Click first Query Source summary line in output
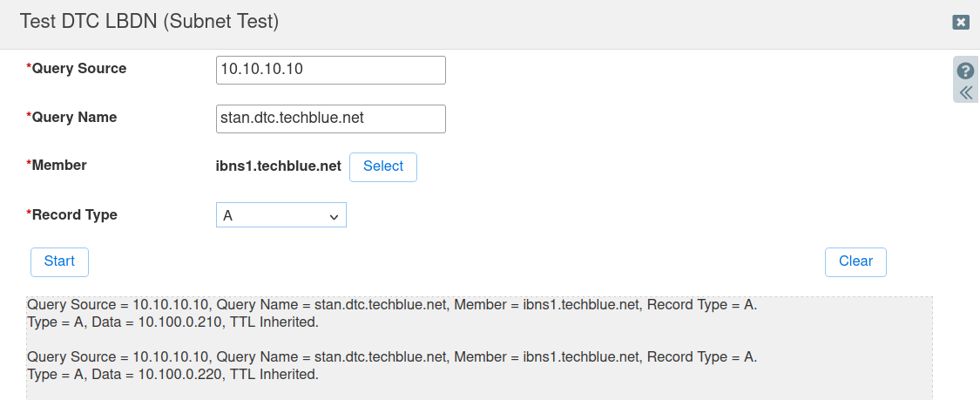The width and height of the screenshot is (980, 400). (x=392, y=305)
